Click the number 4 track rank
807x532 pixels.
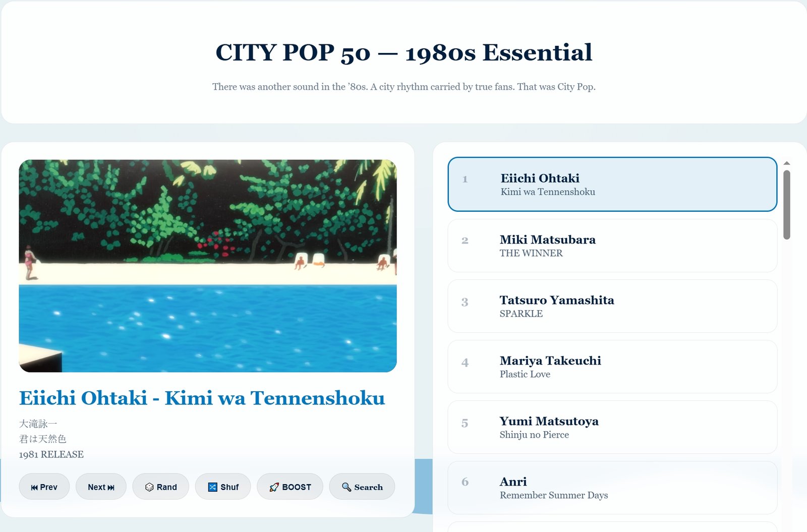click(x=465, y=363)
